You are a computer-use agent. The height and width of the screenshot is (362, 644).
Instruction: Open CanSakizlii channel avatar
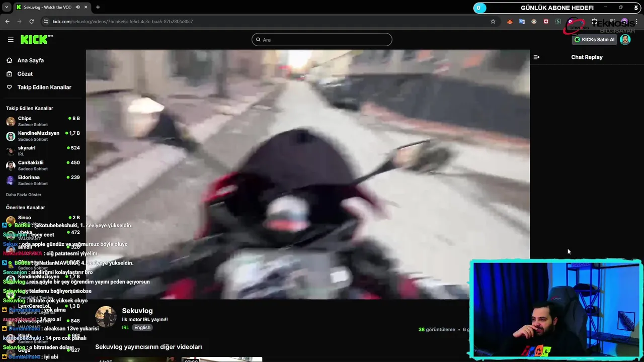pyautogui.click(x=11, y=166)
